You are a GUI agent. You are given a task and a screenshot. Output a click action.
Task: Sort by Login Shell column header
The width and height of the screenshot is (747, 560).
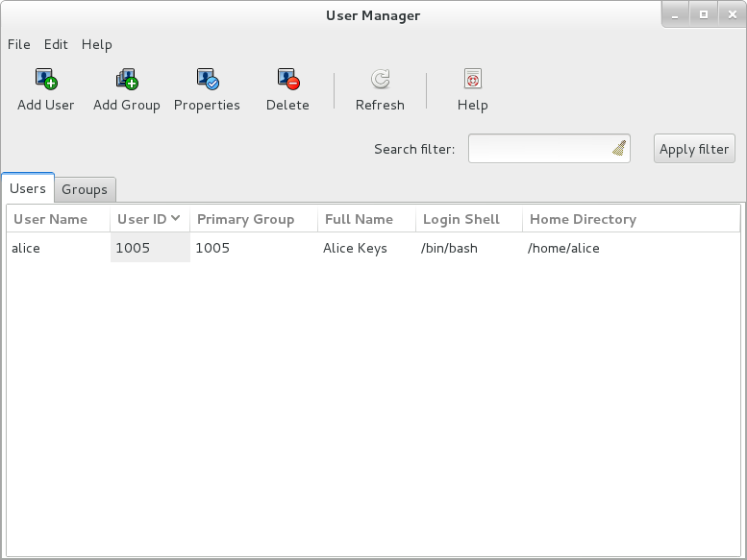point(469,219)
